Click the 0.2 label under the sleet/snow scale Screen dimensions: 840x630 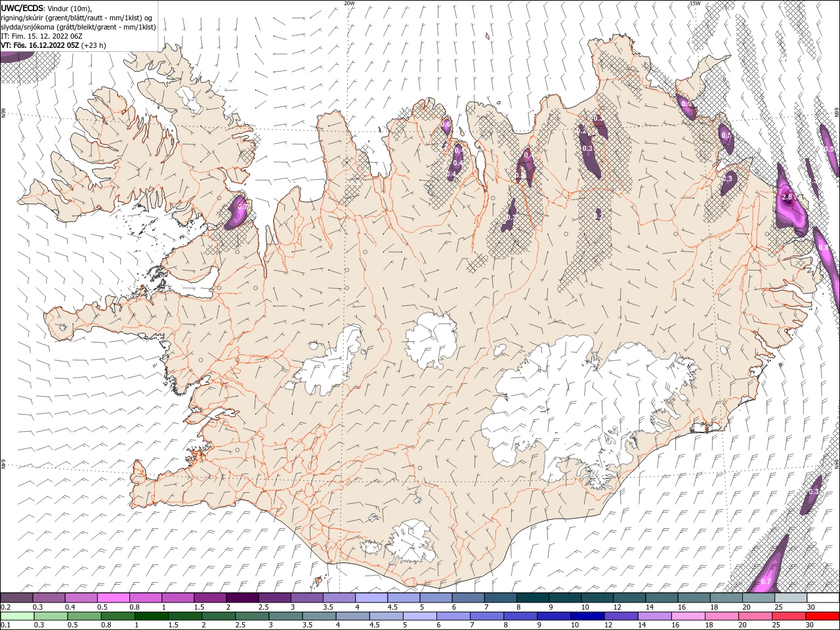coord(5,607)
